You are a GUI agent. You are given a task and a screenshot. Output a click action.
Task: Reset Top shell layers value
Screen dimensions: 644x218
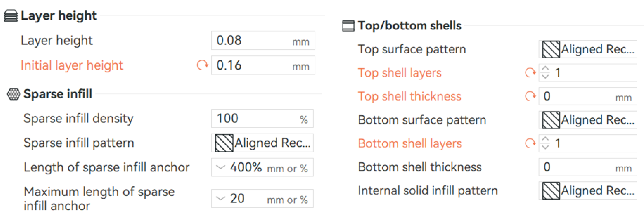(530, 73)
